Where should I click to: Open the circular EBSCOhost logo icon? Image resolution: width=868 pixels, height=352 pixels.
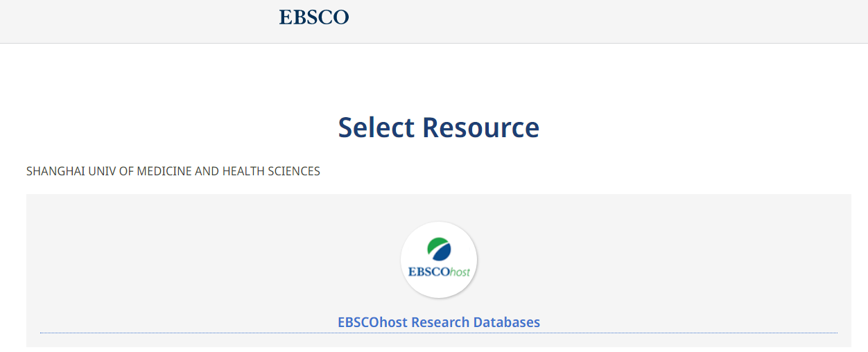click(x=439, y=261)
